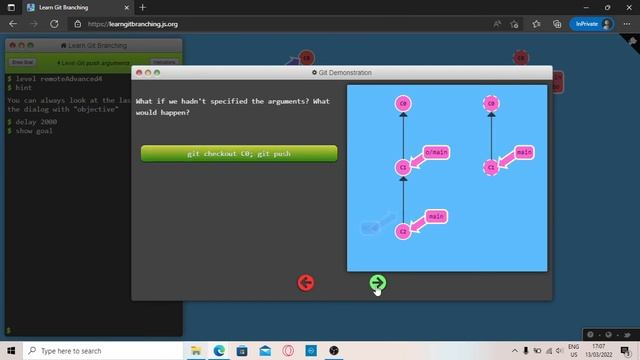640x360 pixels.
Task: Open browser collections
Action: tap(557, 24)
